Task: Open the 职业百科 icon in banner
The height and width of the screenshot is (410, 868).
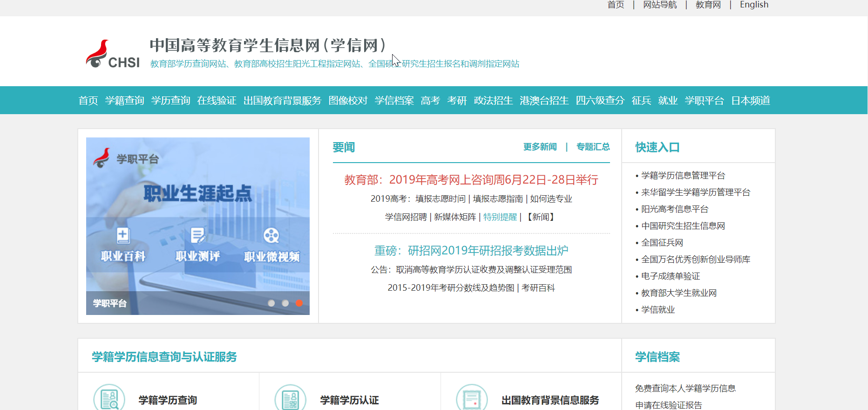Action: [x=123, y=236]
